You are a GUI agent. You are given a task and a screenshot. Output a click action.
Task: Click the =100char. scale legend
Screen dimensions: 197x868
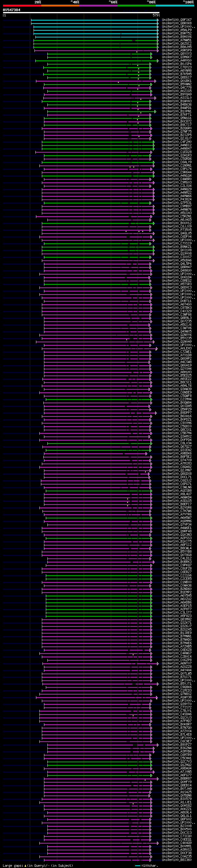147,865
